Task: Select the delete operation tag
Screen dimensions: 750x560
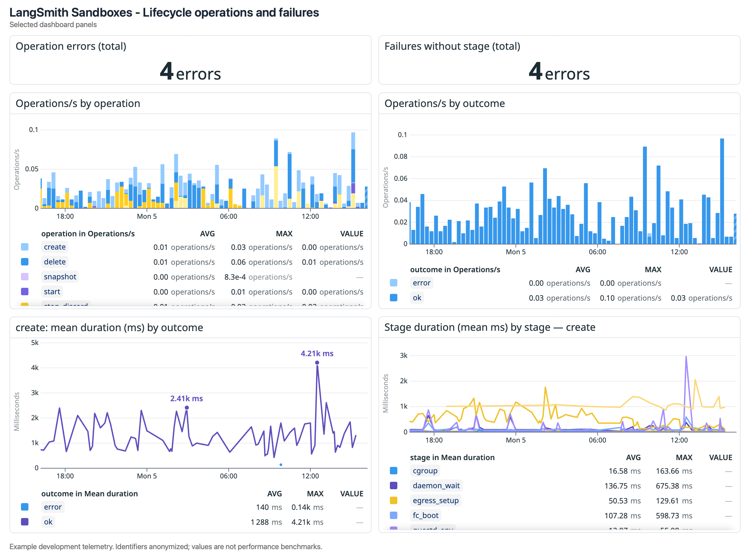Action: [x=54, y=262]
